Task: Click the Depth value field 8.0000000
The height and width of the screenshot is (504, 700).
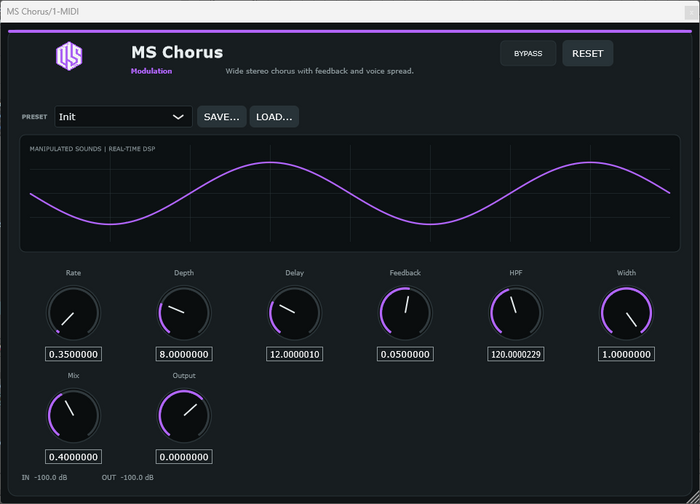Action: click(184, 354)
